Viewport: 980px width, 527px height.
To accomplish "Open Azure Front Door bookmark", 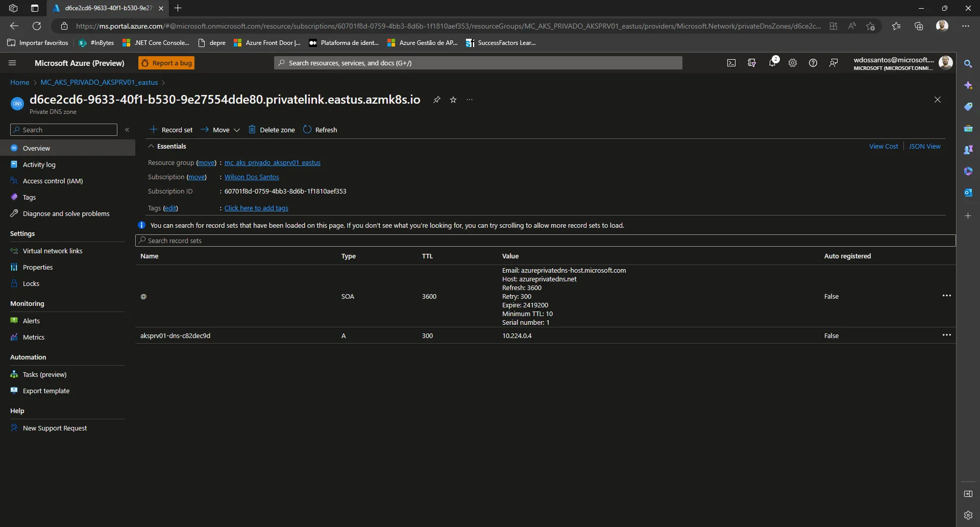I will click(x=267, y=43).
